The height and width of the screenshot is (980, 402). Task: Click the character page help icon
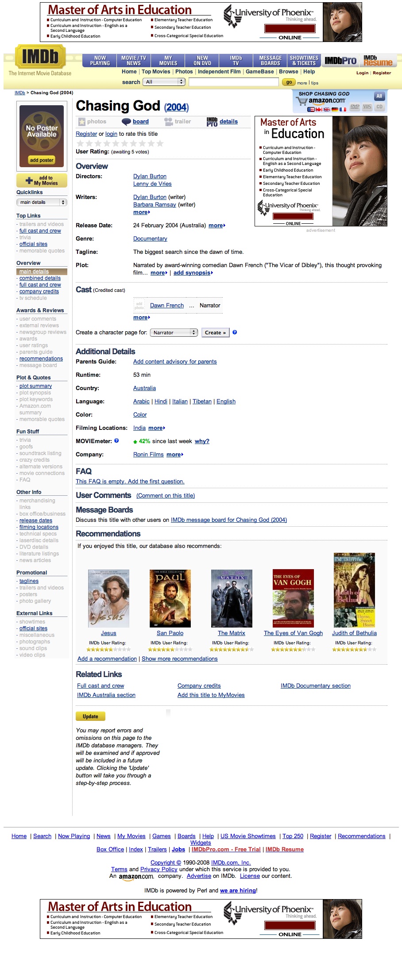235,332
